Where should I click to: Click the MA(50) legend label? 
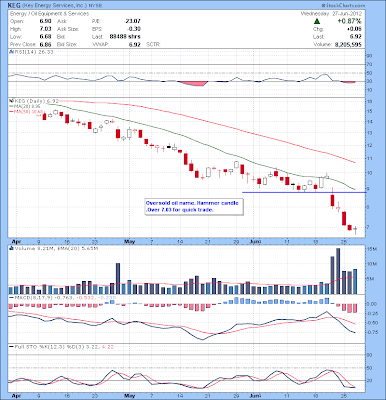pos(25,112)
